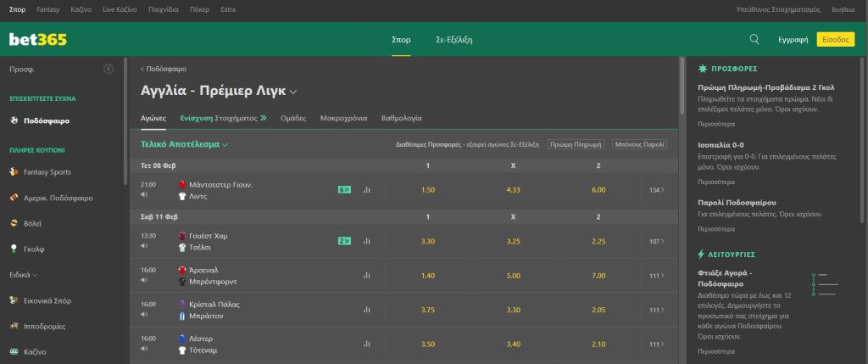Viewport: 868px width, 364px height.
Task: Toggle sound icon for Άρσεναλ match
Action: [144, 280]
